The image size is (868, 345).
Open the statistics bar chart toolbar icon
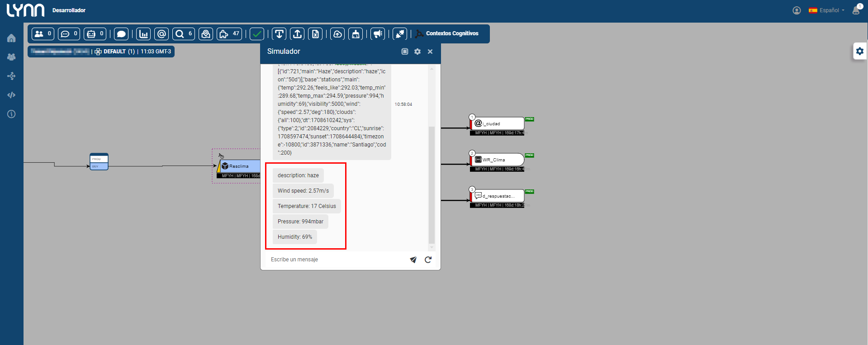coord(143,34)
